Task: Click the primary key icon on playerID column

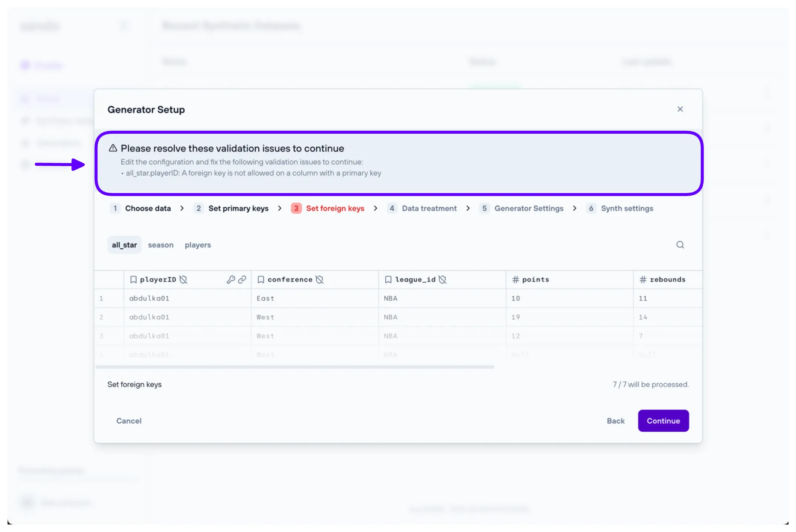Action: [x=230, y=280]
